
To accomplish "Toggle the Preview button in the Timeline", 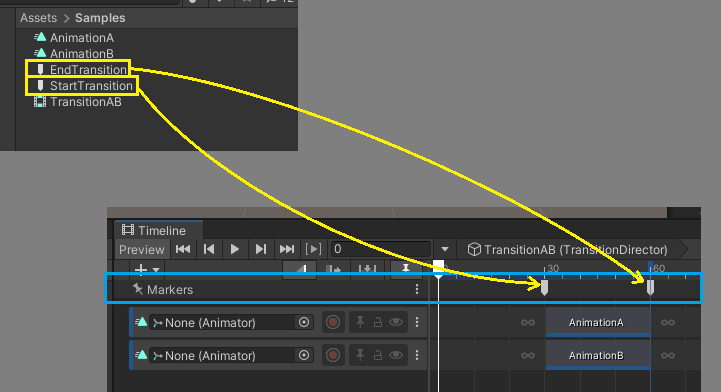I will [142, 250].
